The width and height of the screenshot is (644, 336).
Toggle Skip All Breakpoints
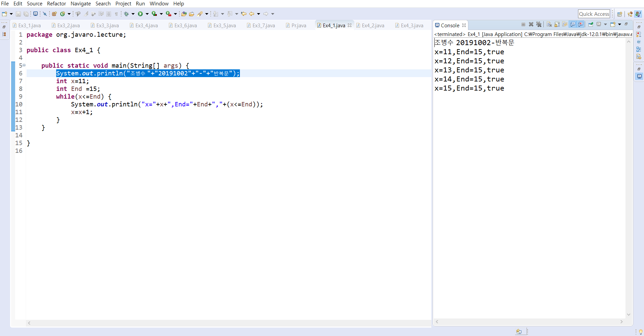tap(45, 14)
